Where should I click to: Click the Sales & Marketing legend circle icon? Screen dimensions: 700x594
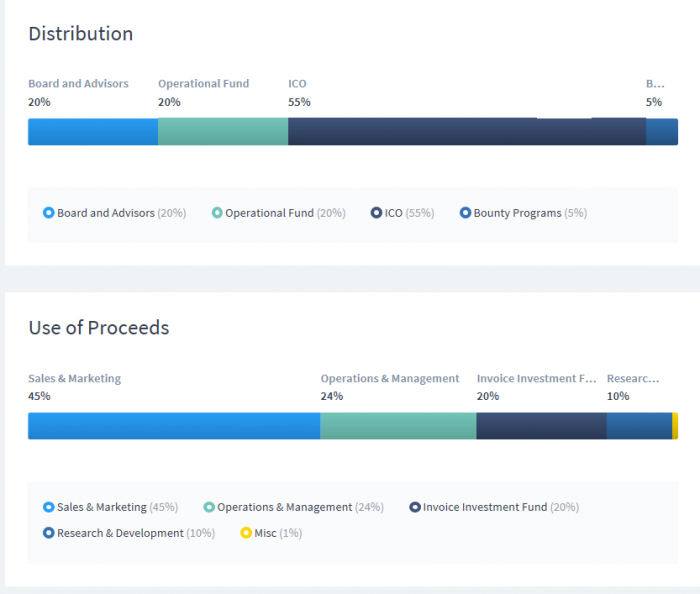click(x=49, y=507)
